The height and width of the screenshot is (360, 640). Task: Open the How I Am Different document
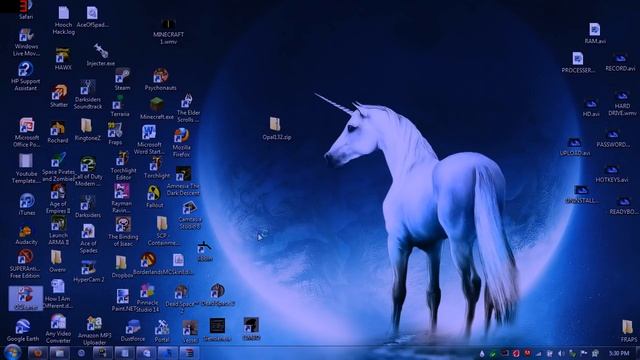[58, 294]
